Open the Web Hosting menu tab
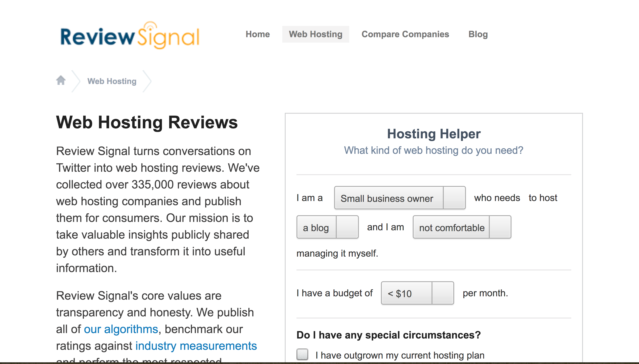The width and height of the screenshot is (639, 364). (x=316, y=34)
